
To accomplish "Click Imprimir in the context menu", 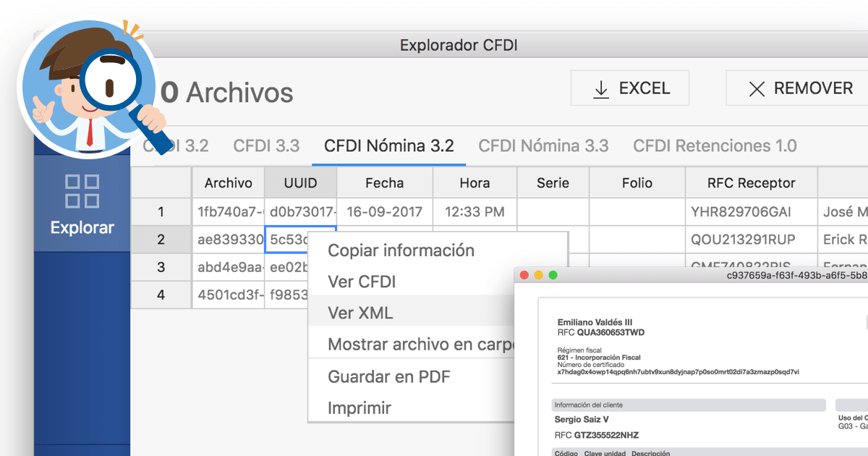I will tap(359, 408).
